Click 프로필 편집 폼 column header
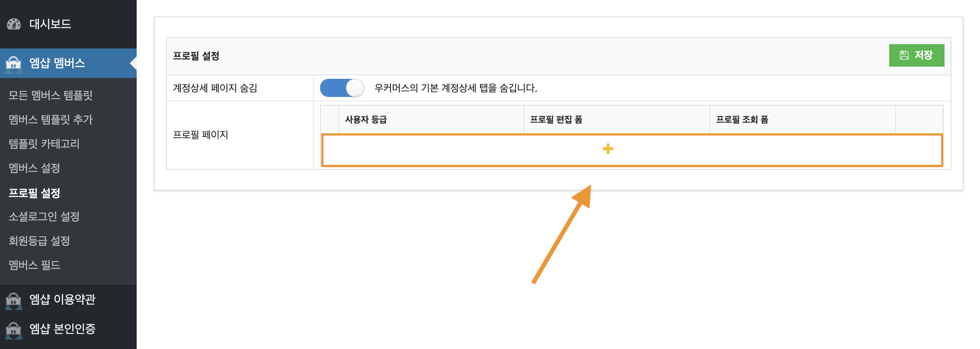This screenshot has height=349, width=980. (556, 120)
